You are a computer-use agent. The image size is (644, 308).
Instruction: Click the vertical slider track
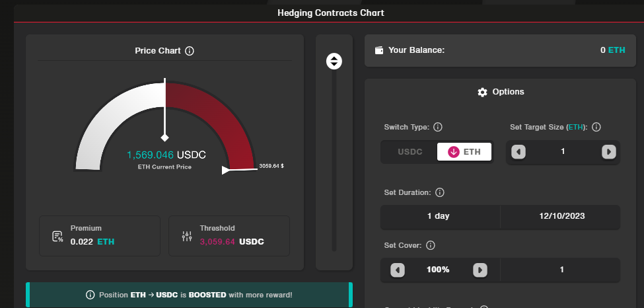[x=334, y=161]
